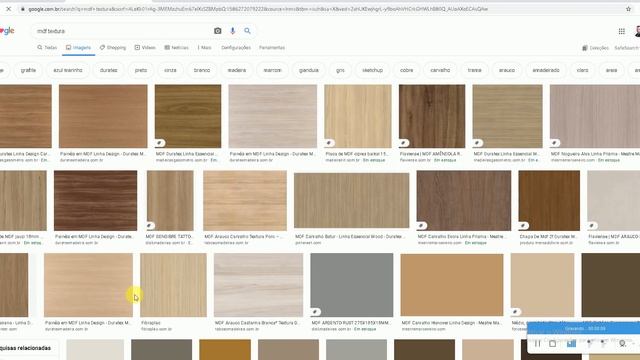Viewport: 640px width, 360px height.
Task: Open the MDF Nogueira Alva grayish thumbnail
Action: tap(595, 116)
